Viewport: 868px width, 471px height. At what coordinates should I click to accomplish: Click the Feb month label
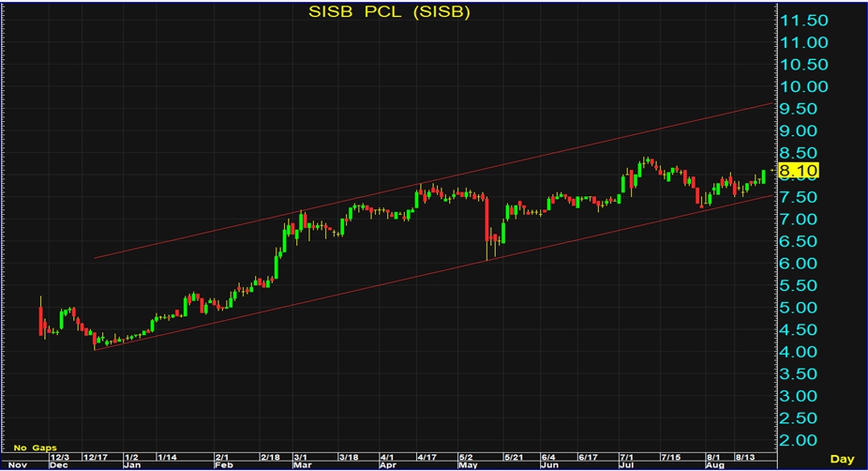[x=224, y=465]
